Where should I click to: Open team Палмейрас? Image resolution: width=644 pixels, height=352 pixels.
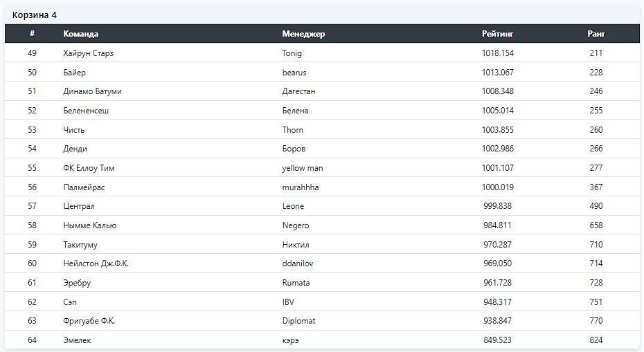coord(84,187)
